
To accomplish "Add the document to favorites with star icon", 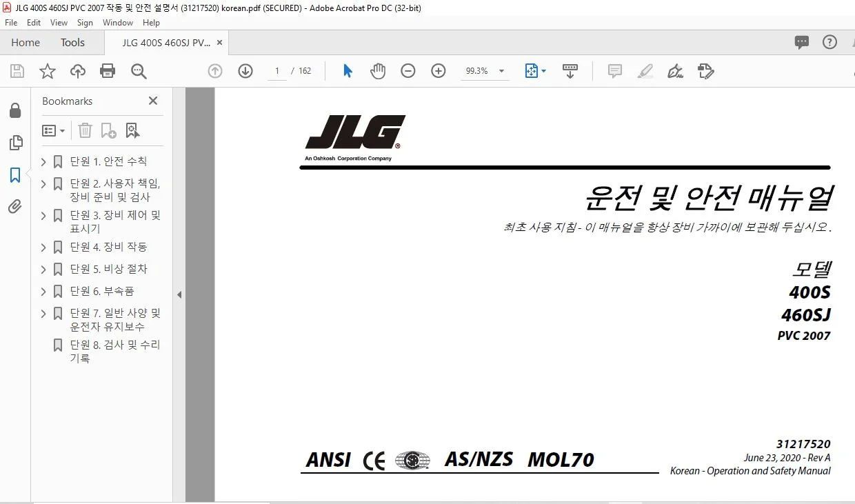I will 47,71.
